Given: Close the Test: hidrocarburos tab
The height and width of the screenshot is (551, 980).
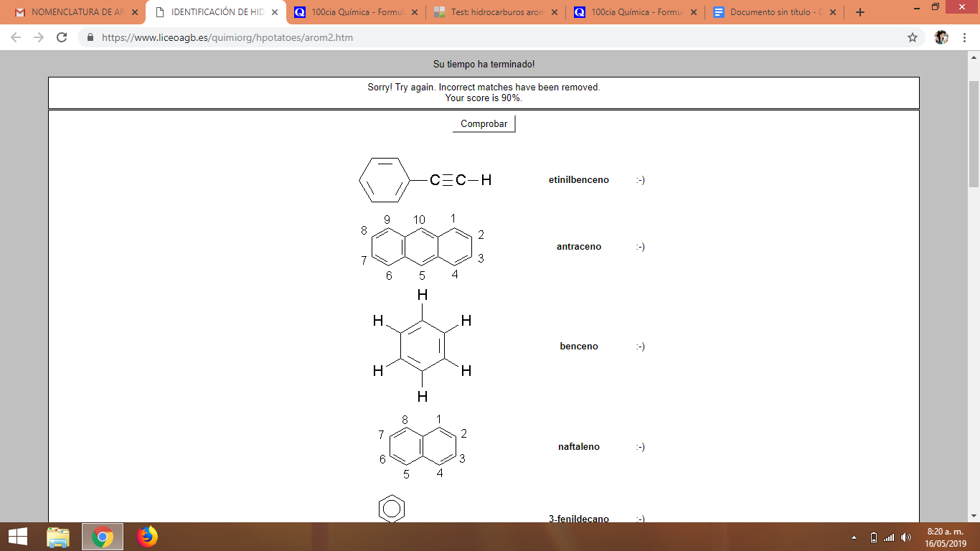Looking at the screenshot, I should [x=554, y=12].
